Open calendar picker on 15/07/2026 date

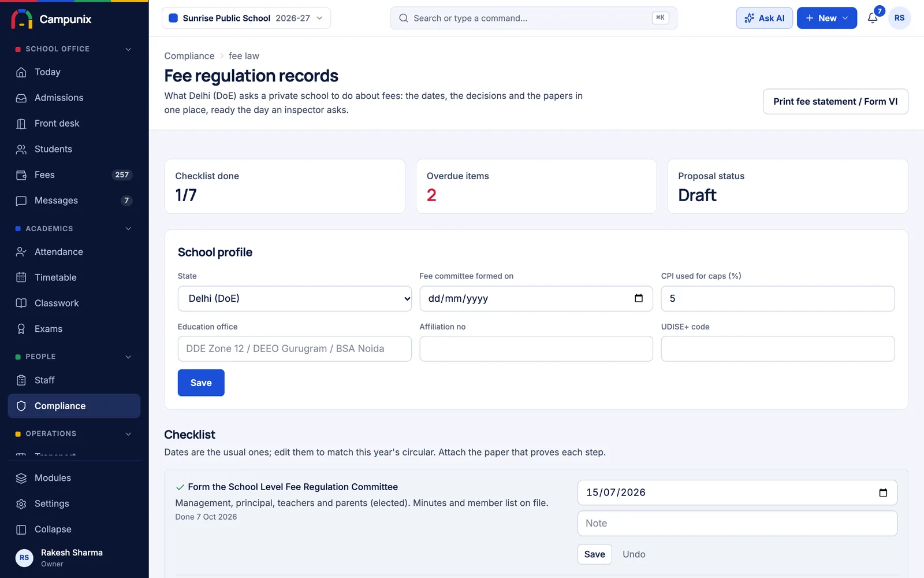pos(883,492)
